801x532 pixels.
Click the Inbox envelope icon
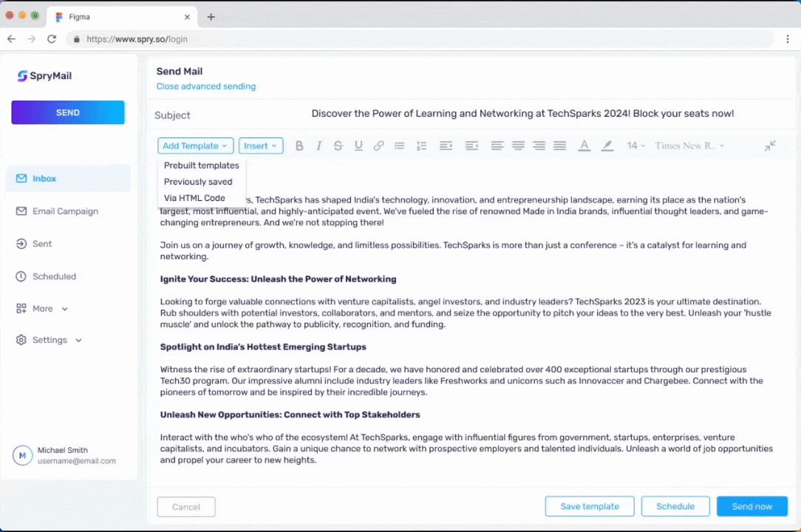click(x=21, y=178)
